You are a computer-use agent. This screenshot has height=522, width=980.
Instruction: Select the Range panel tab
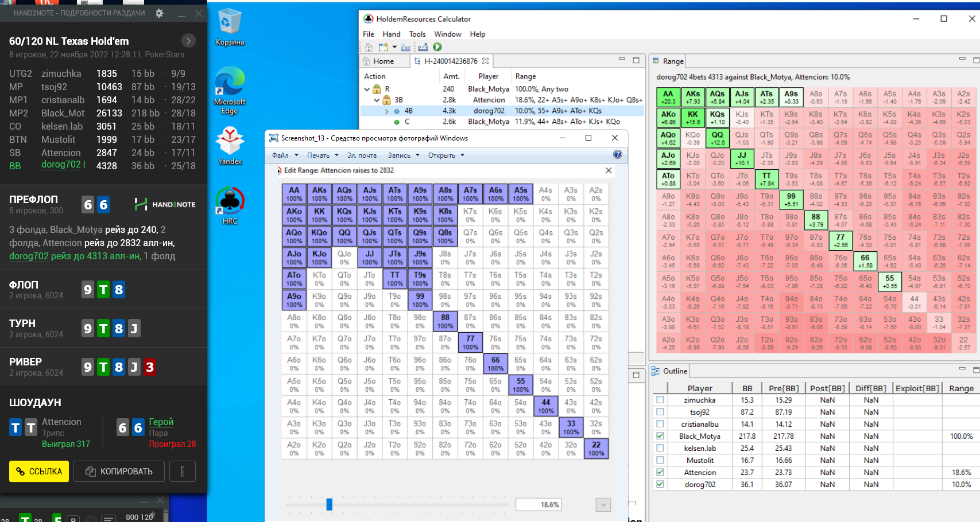click(x=668, y=61)
